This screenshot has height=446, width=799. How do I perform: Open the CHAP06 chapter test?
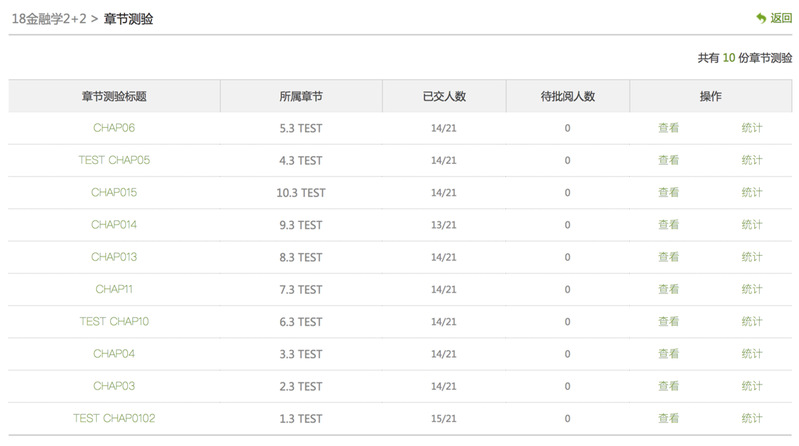click(114, 128)
